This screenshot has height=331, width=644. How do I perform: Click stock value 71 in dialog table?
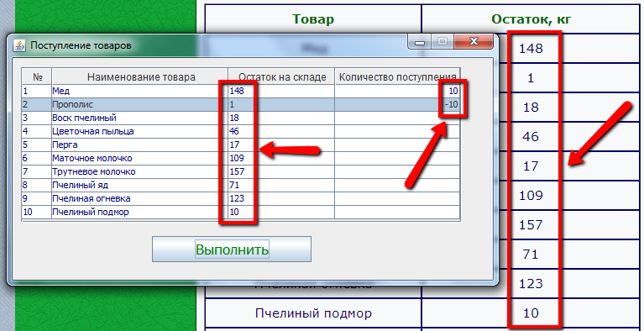click(x=234, y=185)
